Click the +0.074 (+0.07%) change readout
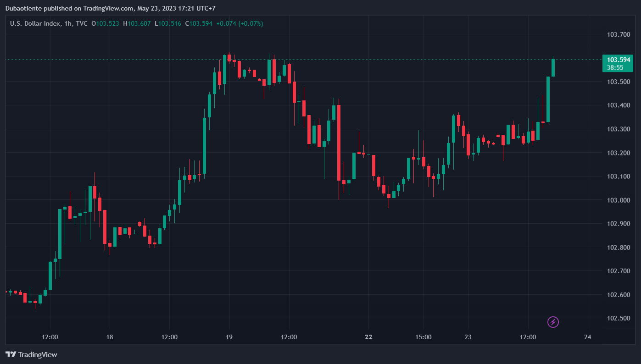 coord(240,23)
